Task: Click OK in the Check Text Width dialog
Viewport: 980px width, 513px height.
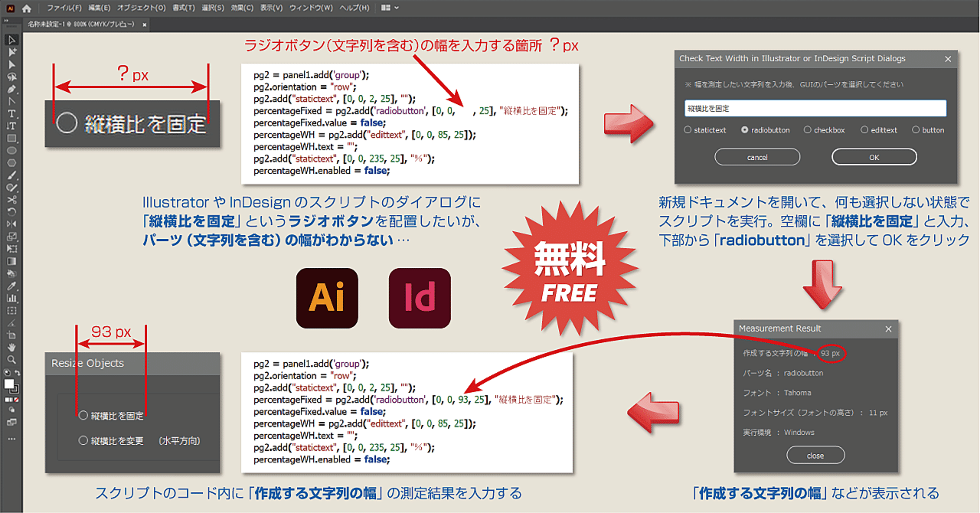Action: tap(873, 157)
